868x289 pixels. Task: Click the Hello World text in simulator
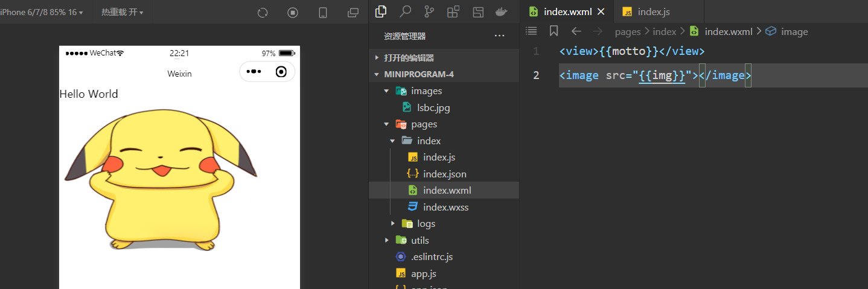(89, 94)
